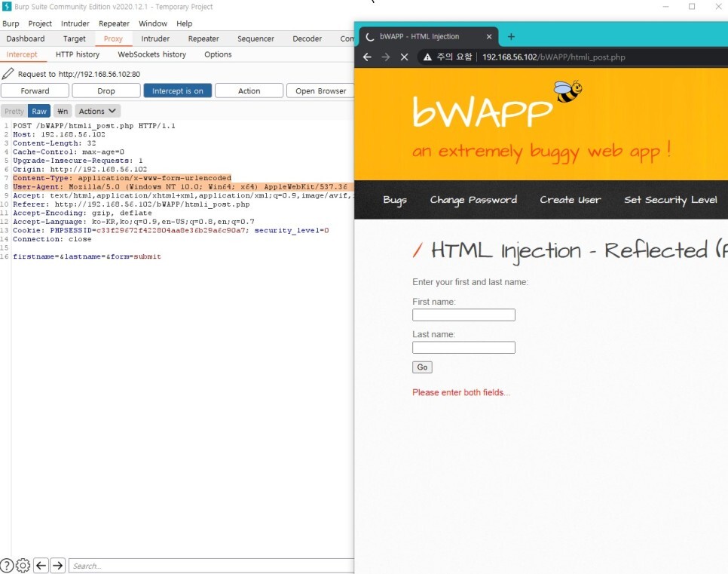Click the Accept-Encoding header line
This screenshot has height=574, width=728.
click(x=82, y=213)
